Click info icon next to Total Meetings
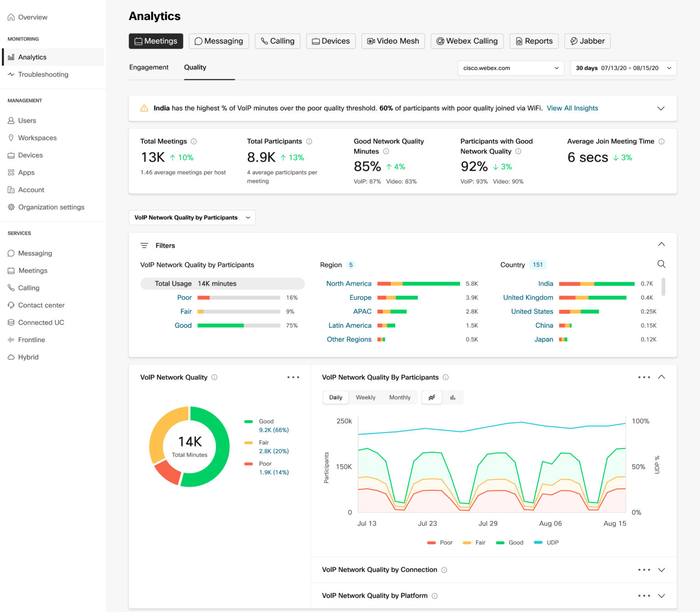Screen dimensions: 700x612 tap(194, 142)
